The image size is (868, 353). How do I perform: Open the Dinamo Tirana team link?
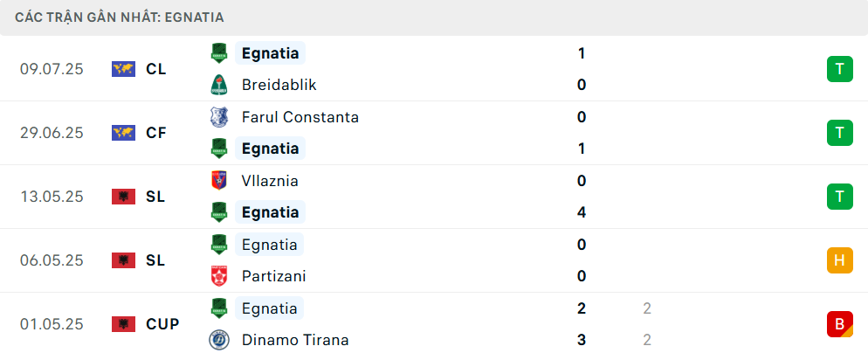[296, 340]
